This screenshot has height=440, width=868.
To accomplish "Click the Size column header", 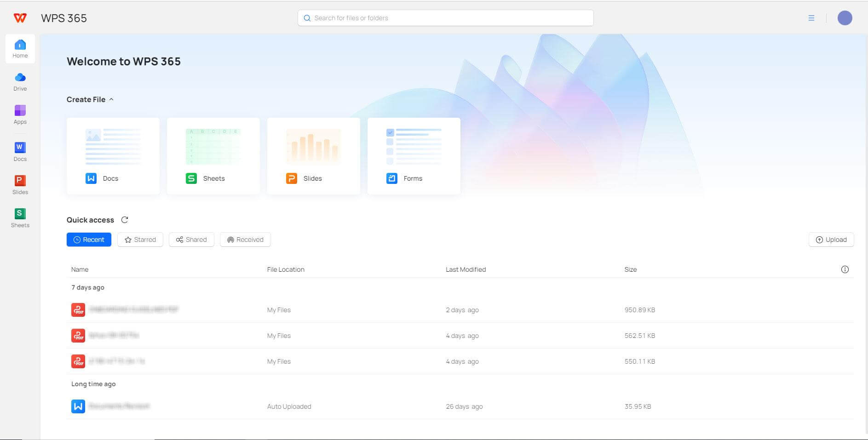I will pyautogui.click(x=631, y=269).
